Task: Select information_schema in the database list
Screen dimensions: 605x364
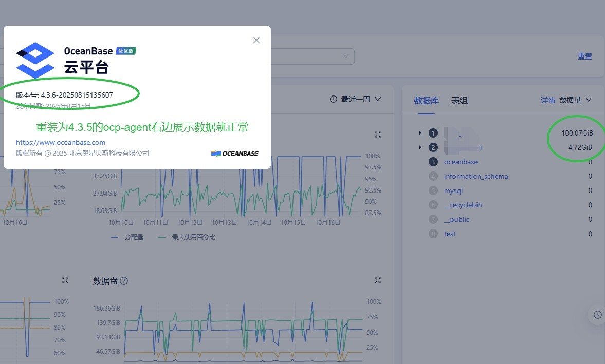Action: 475,176
